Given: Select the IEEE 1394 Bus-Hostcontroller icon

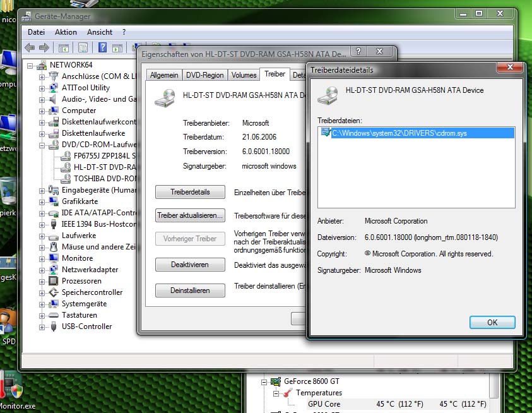Looking at the screenshot, I should (54, 224).
